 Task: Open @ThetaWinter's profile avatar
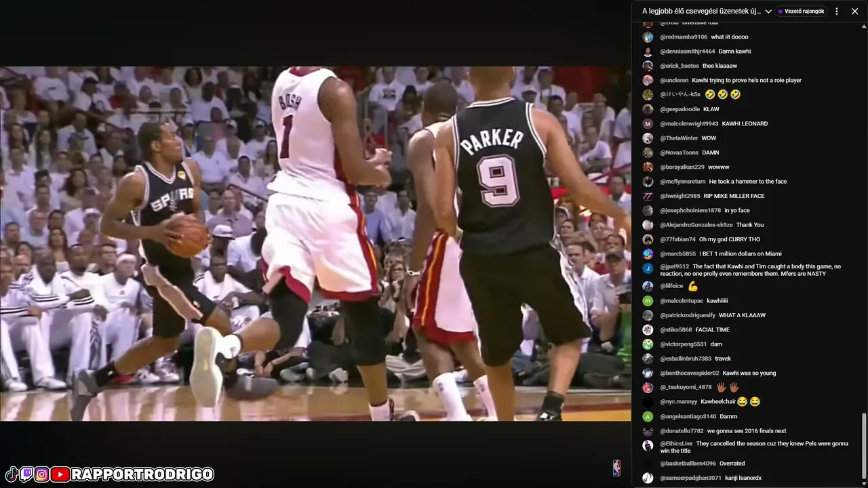pyautogui.click(x=648, y=138)
